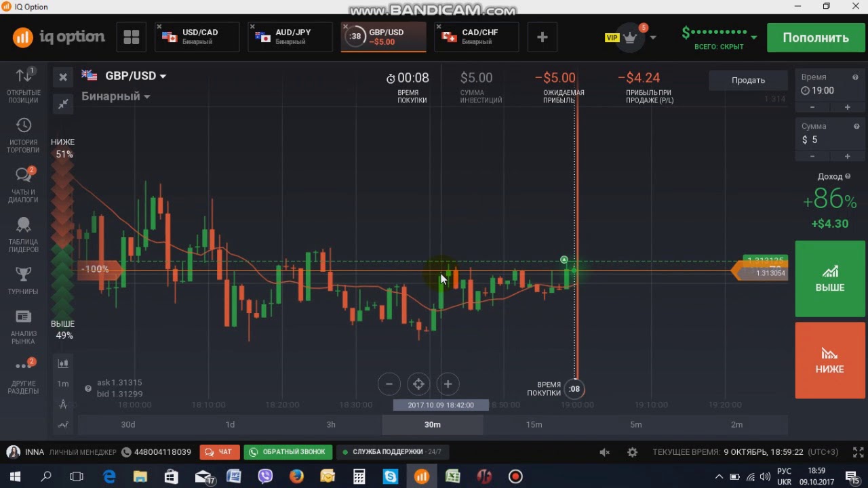Open the drawing tools compass icon
The width and height of the screenshot is (868, 488).
point(63,404)
